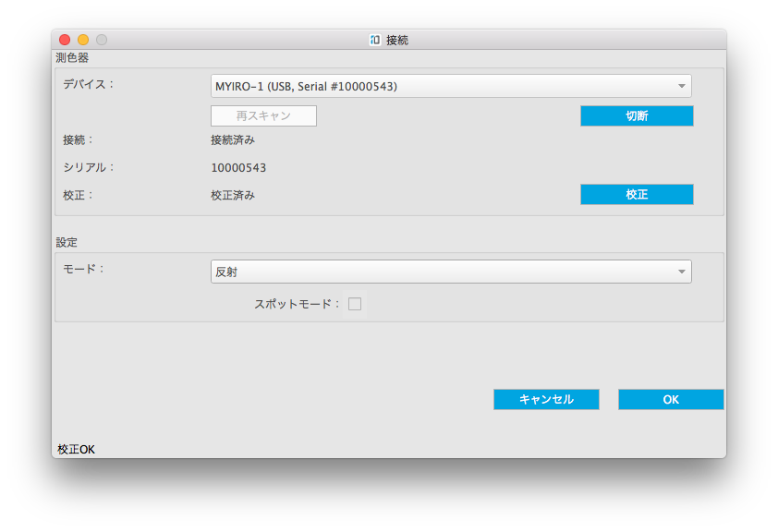
Task: Click the キャンセル button
Action: tap(546, 400)
